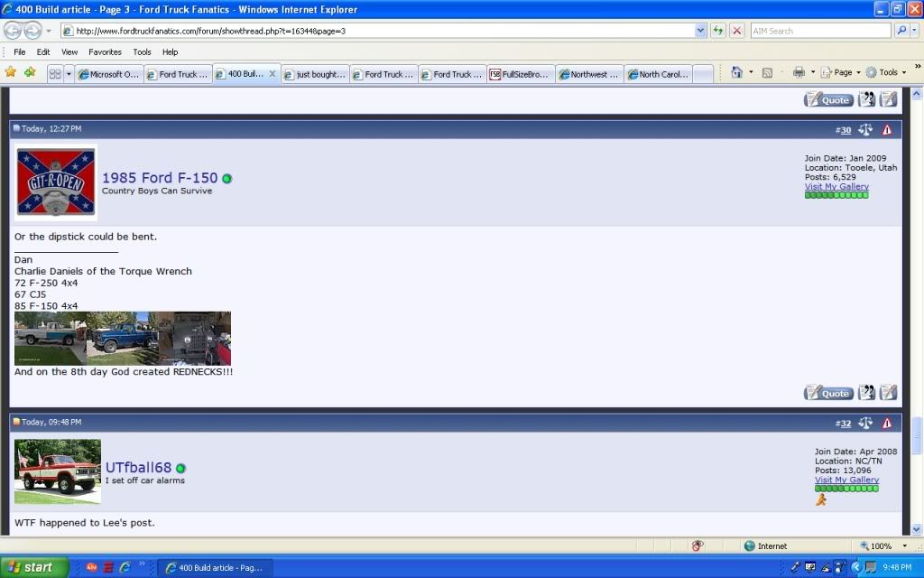Viewport: 924px width, 578px height.
Task: Open the Help menu
Action: tap(171, 51)
